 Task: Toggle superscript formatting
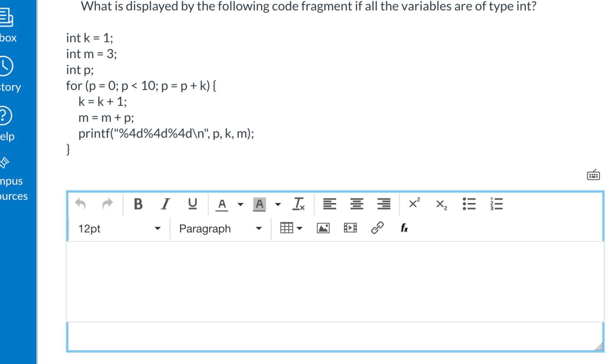pyautogui.click(x=414, y=203)
